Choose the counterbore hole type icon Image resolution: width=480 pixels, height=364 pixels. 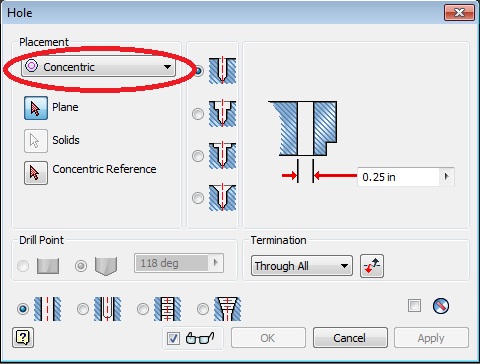[x=222, y=114]
